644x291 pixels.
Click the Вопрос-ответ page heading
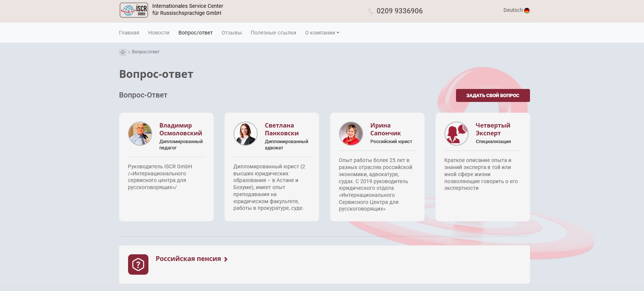click(156, 74)
